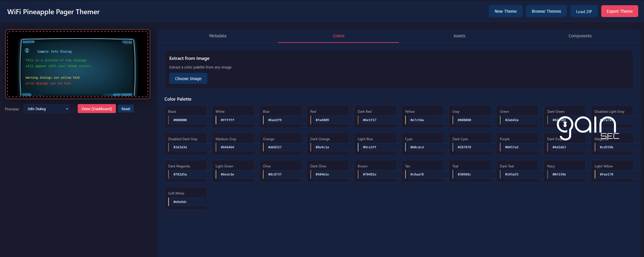Open the Assets tab
This screenshot has height=257, width=644.
(459, 36)
